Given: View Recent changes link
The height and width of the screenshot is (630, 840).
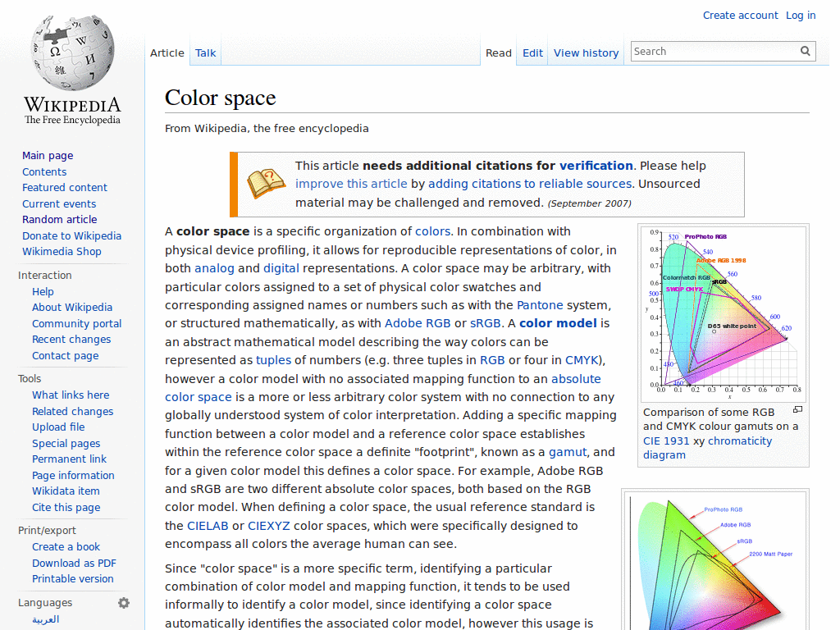Looking at the screenshot, I should [x=71, y=339].
